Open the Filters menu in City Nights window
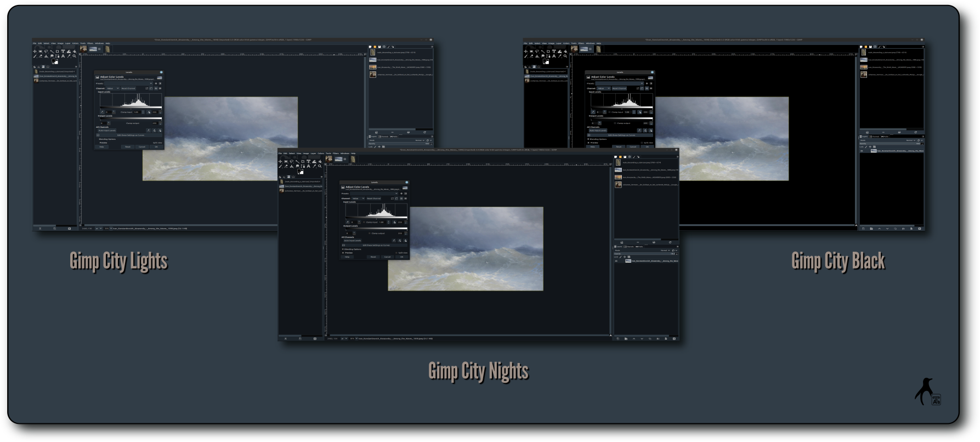Image resolution: width=980 pixels, height=442 pixels. point(336,154)
